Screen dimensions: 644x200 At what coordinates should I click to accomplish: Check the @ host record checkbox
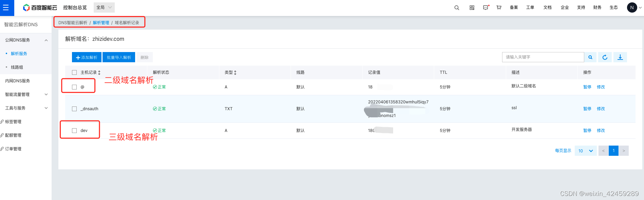[x=74, y=87]
